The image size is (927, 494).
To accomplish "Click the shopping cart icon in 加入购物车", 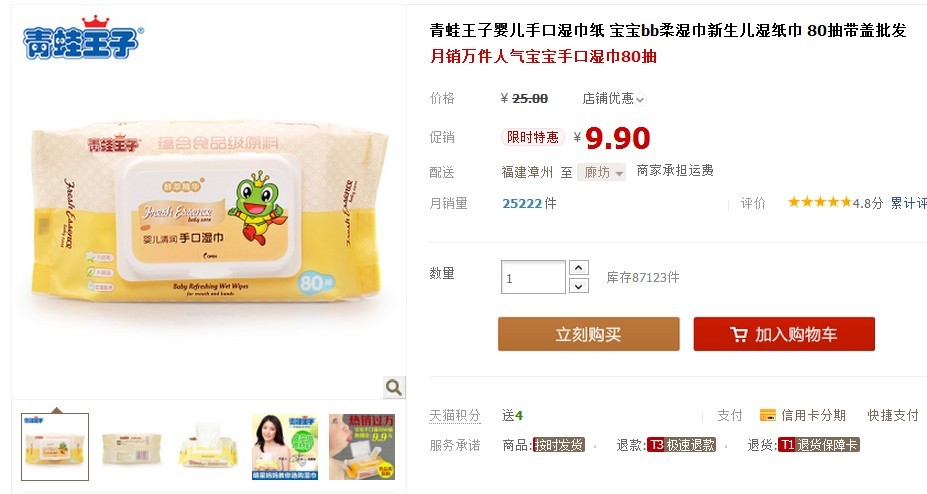I will coord(739,334).
